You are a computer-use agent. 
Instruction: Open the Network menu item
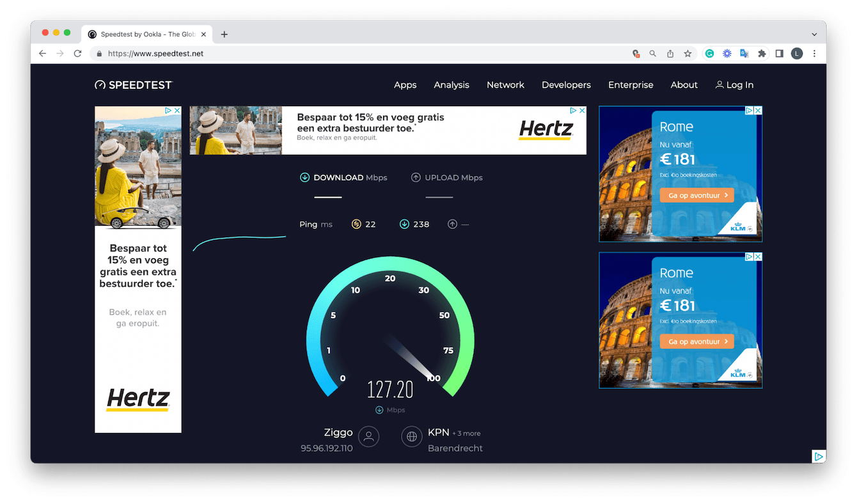point(505,84)
